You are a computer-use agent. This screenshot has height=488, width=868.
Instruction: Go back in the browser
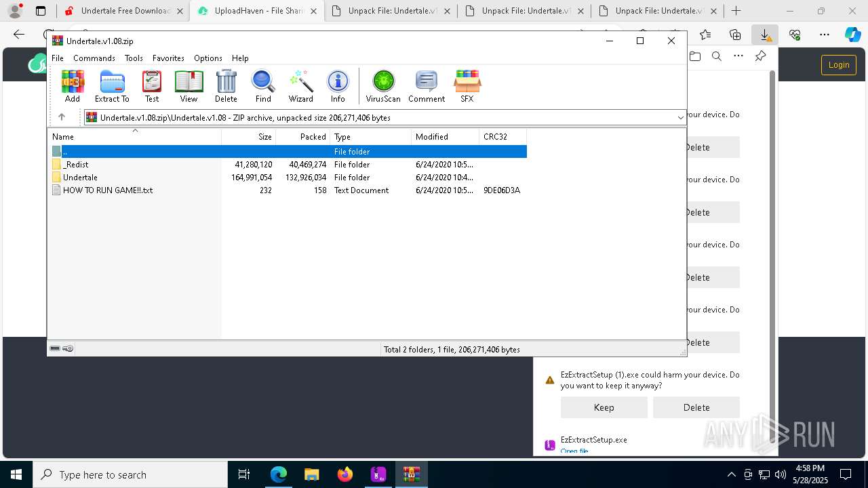click(19, 35)
